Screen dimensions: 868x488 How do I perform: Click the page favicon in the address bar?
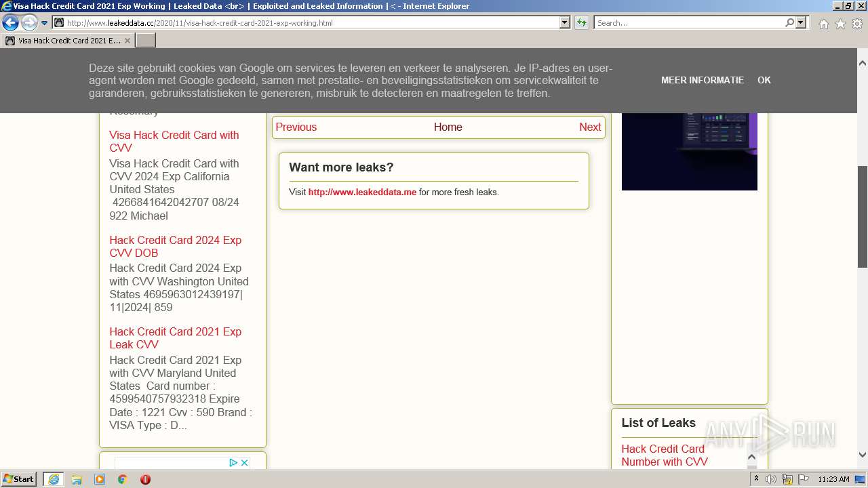coord(59,22)
